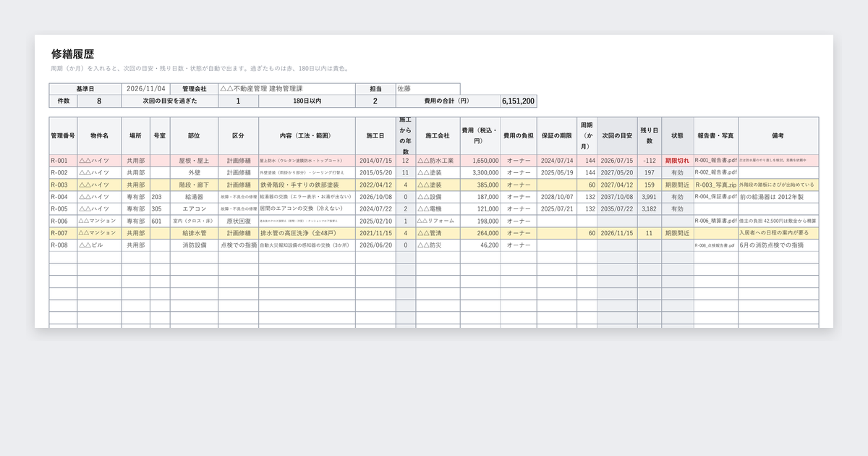Select row number cell R-008
868x456 pixels.
click(x=63, y=245)
